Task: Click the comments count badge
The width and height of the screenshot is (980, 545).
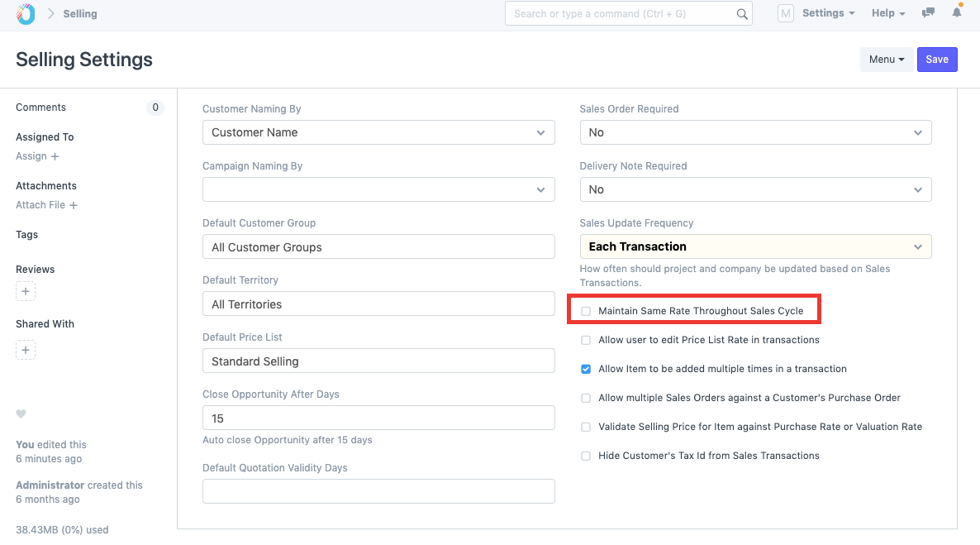Action: [x=155, y=108]
